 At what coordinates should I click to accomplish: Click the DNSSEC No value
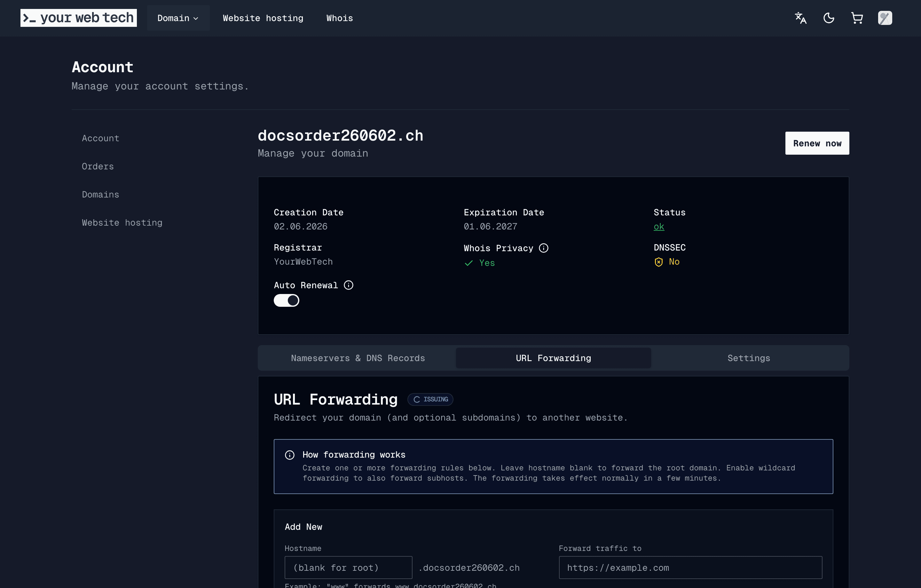point(674,261)
